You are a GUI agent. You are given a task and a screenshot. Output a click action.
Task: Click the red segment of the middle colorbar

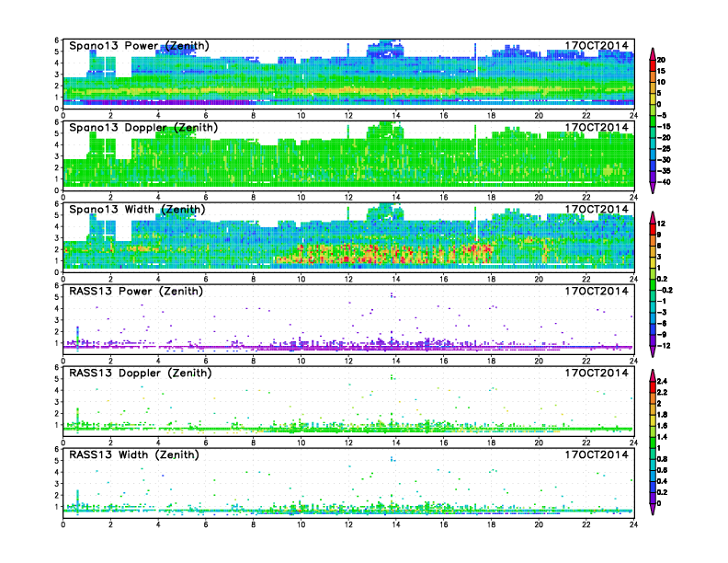coord(653,229)
